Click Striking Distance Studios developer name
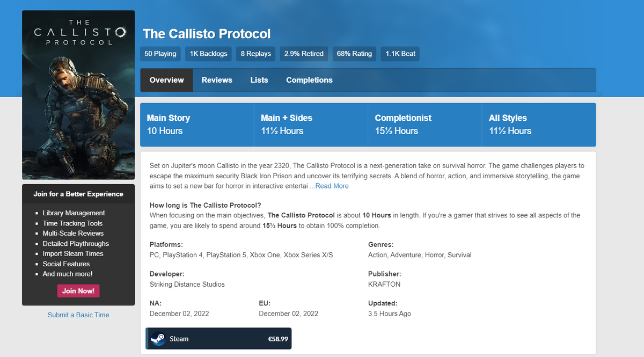The height and width of the screenshot is (357, 644). point(187,284)
